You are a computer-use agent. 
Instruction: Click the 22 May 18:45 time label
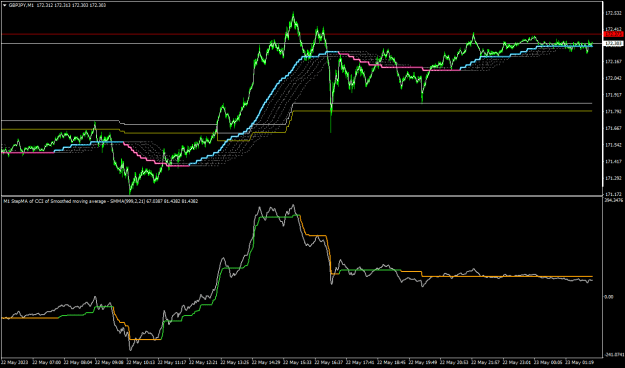[x=390, y=363]
